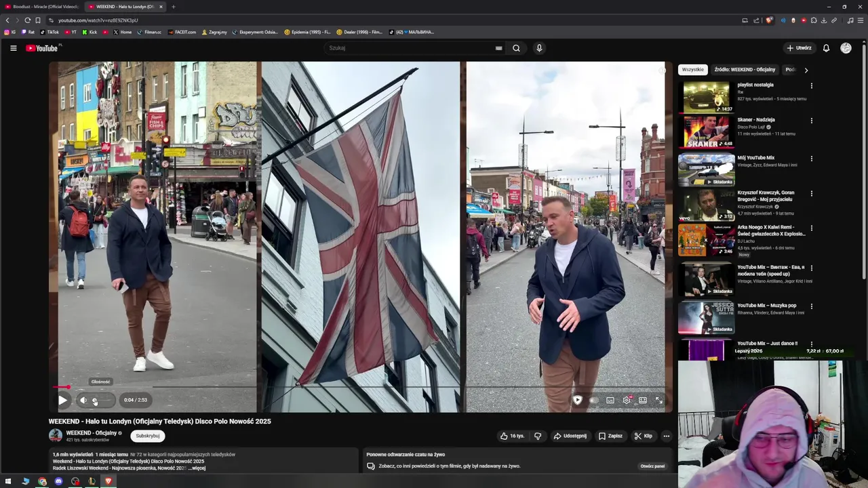Open the playlist nostalgia video thumbnail
The height and width of the screenshot is (488, 868).
point(706,97)
